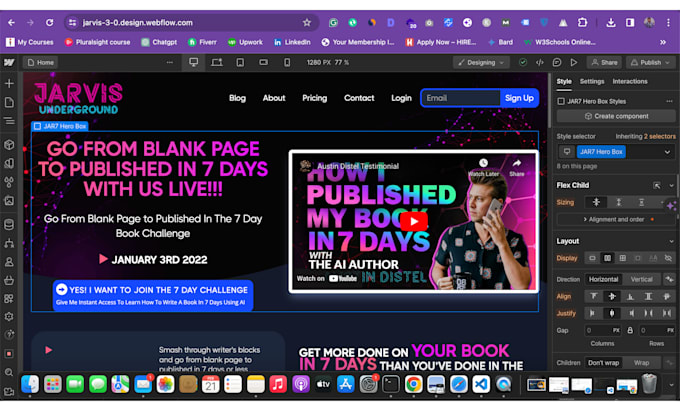The width and height of the screenshot is (680, 411).
Task: Click the 7 Day Challenge join button
Action: [153, 295]
